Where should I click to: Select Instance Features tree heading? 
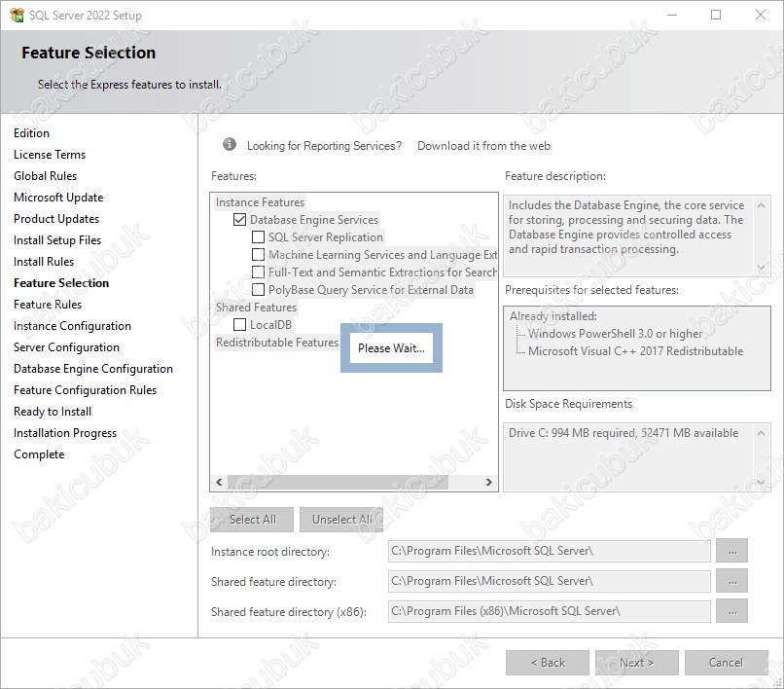[260, 202]
